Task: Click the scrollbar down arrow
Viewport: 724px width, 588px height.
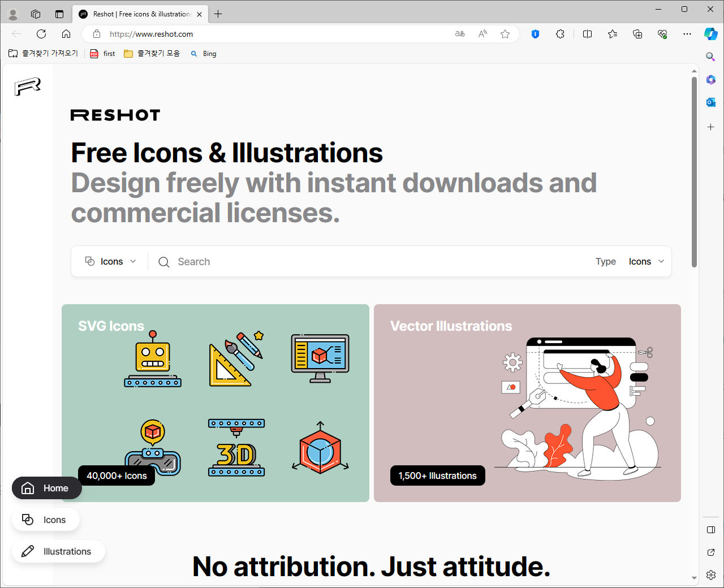Action: (x=694, y=578)
